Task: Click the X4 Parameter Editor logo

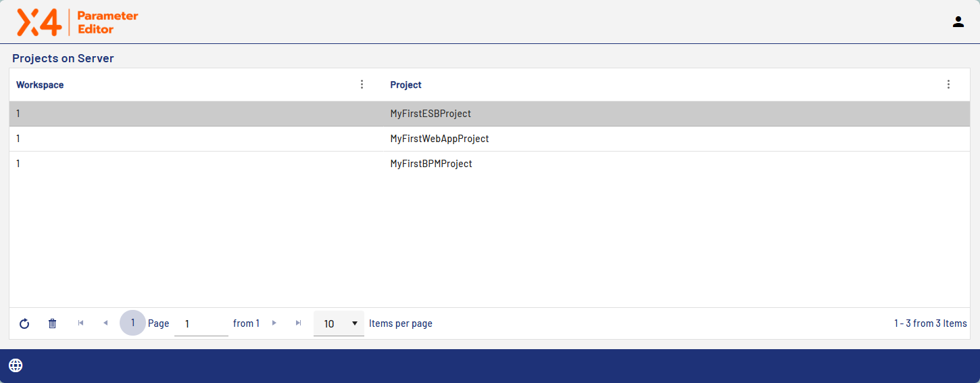Action: [x=77, y=22]
